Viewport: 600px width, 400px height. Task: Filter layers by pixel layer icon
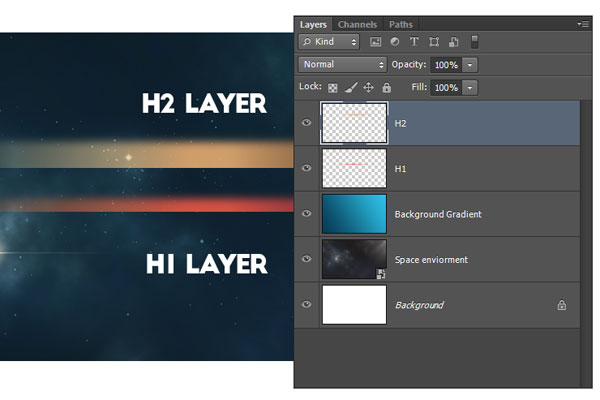point(375,42)
